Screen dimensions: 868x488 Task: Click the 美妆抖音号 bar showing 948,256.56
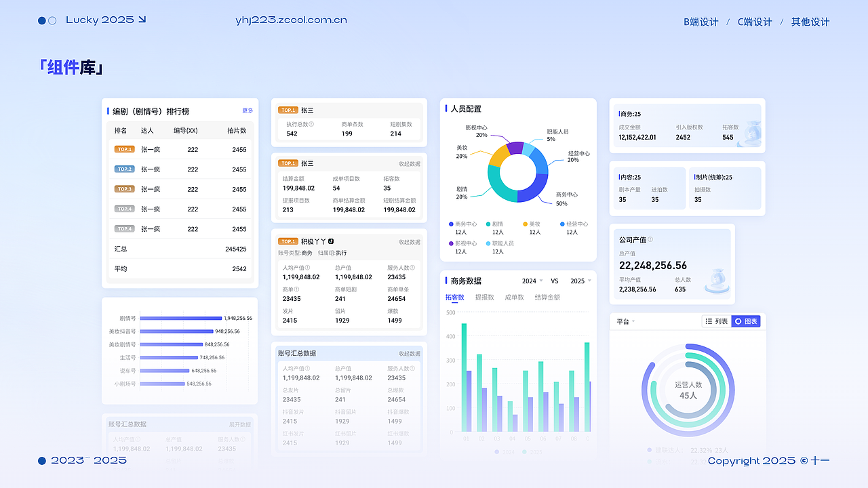pos(176,331)
